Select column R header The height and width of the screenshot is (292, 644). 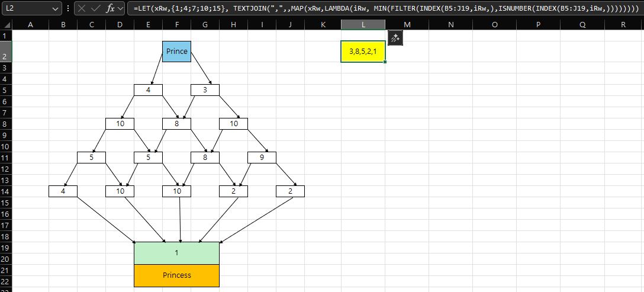click(623, 24)
